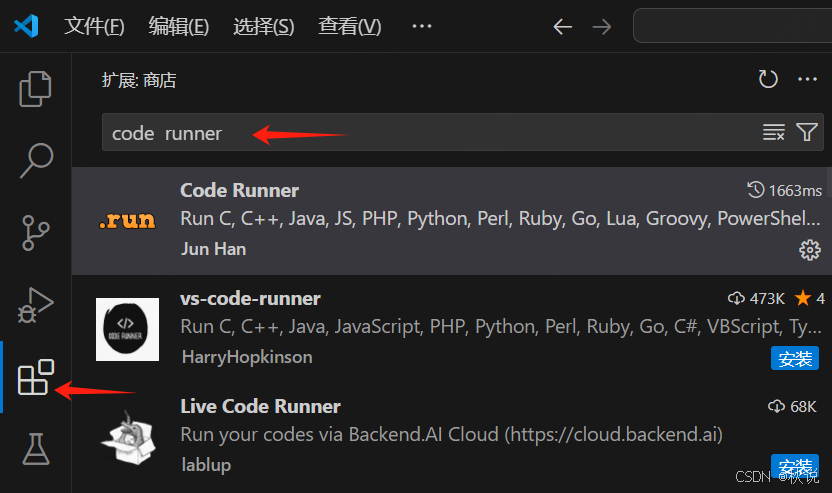This screenshot has width=832, height=493.
Task: Clear the extension search results
Action: [x=774, y=132]
